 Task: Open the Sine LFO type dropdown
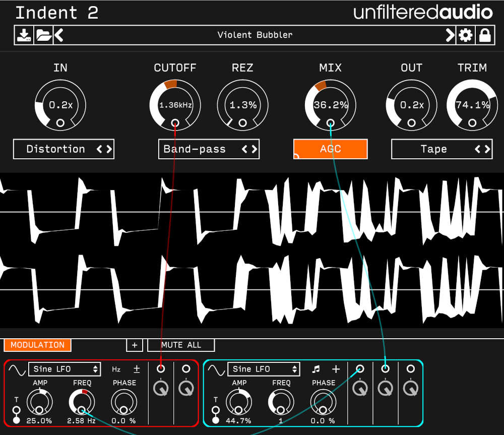coord(65,369)
